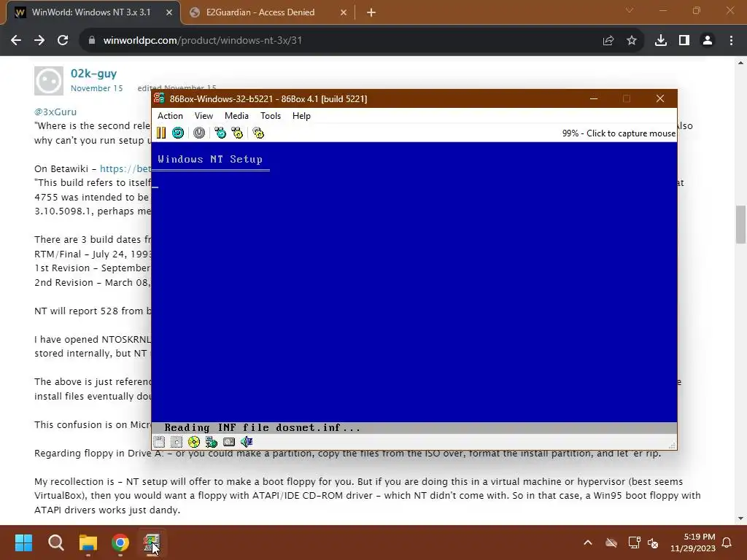
Task: Click the November 15 post date link
Action: point(97,88)
